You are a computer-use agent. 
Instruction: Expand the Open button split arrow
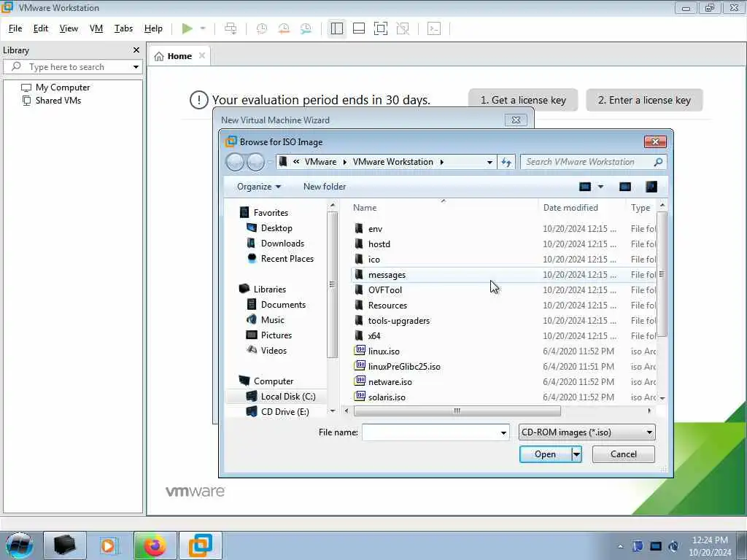576,454
